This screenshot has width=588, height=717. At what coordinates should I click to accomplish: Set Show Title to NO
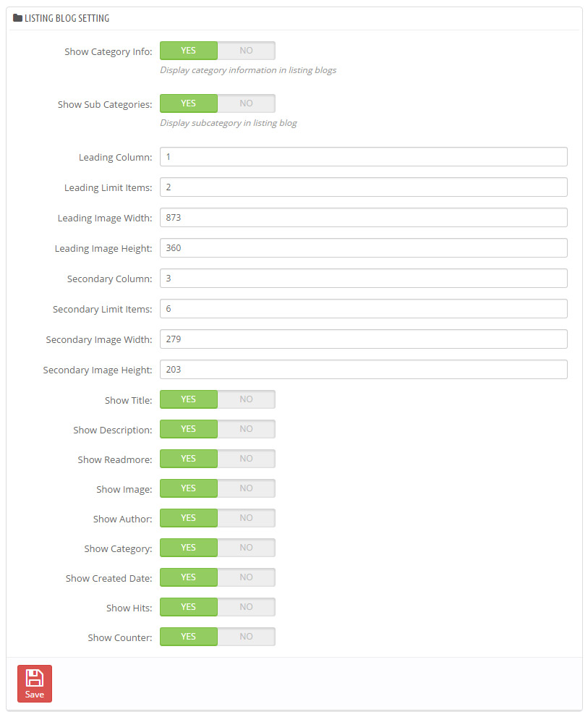pos(247,399)
